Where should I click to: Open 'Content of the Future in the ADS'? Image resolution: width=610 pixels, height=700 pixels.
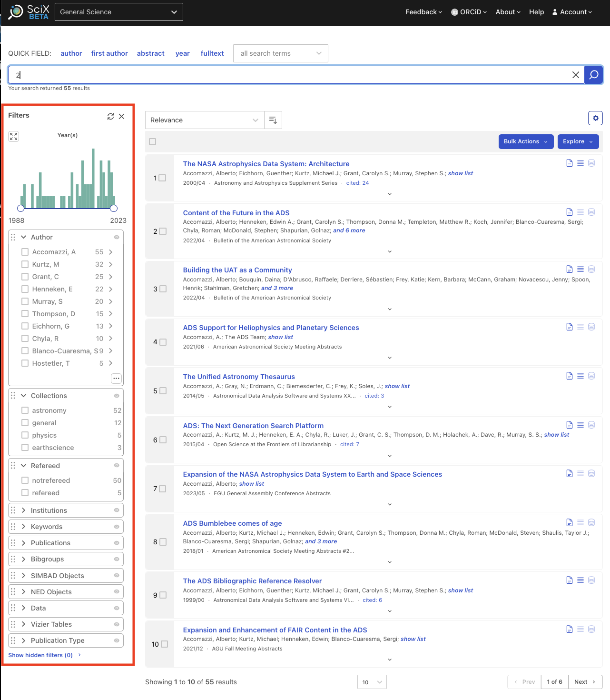pyautogui.click(x=236, y=213)
